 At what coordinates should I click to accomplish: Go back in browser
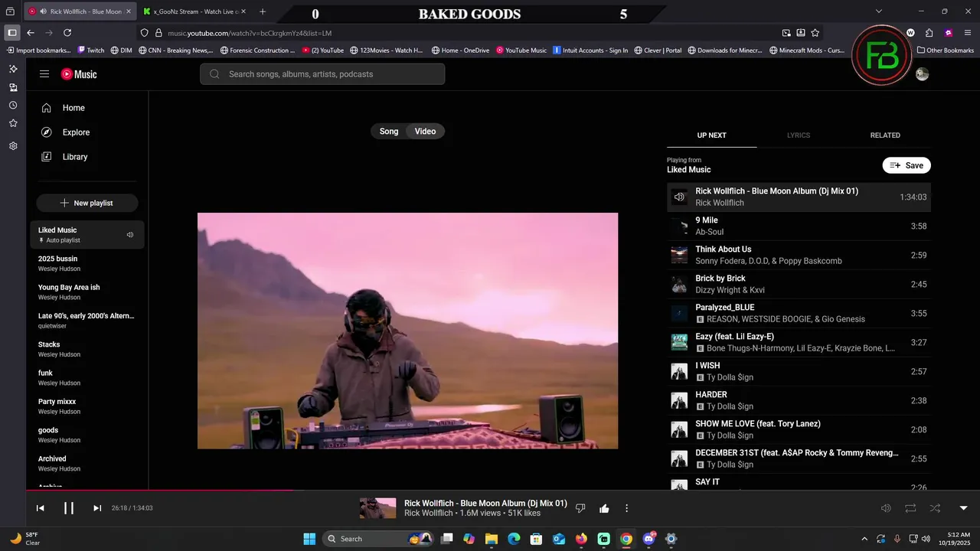click(x=31, y=33)
